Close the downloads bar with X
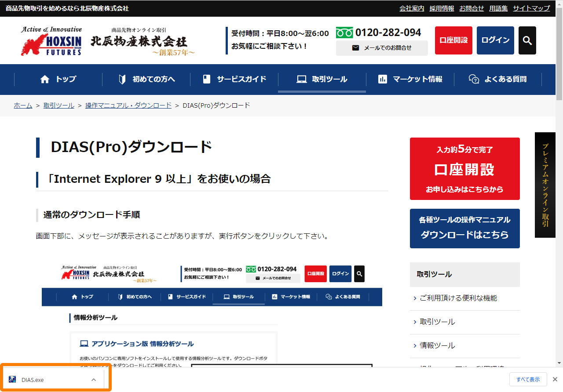The image size is (563, 392). tap(555, 379)
